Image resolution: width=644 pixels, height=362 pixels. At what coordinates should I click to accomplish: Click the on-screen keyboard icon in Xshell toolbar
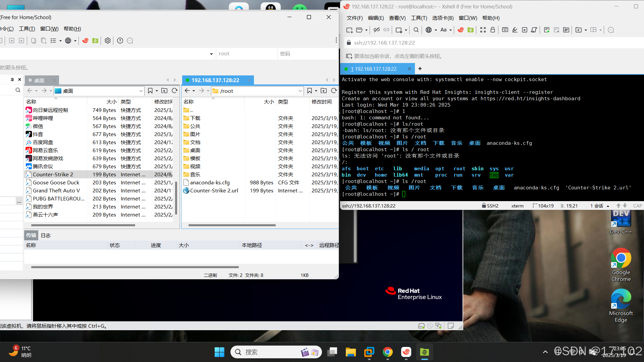505,30
